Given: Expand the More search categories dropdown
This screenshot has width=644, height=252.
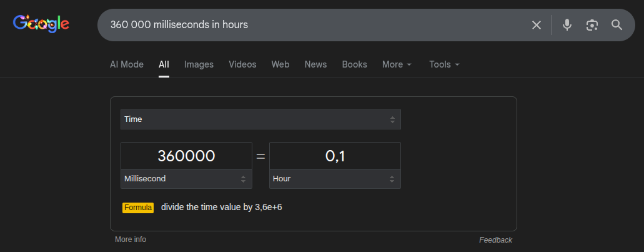Looking at the screenshot, I should [x=397, y=64].
